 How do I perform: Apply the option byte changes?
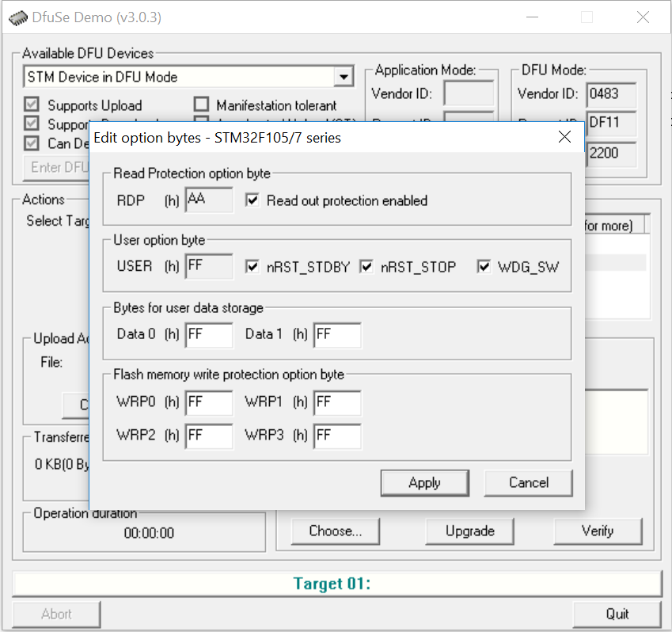(x=425, y=483)
